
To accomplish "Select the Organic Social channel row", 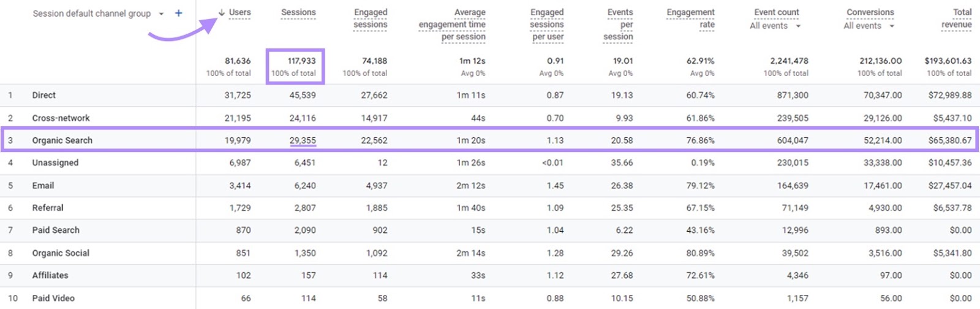I will click(490, 253).
